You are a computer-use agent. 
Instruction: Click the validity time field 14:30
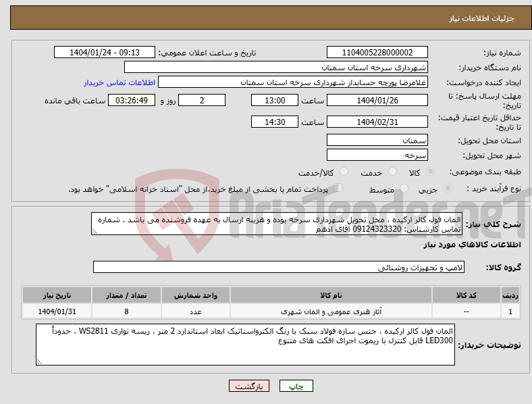(275, 122)
